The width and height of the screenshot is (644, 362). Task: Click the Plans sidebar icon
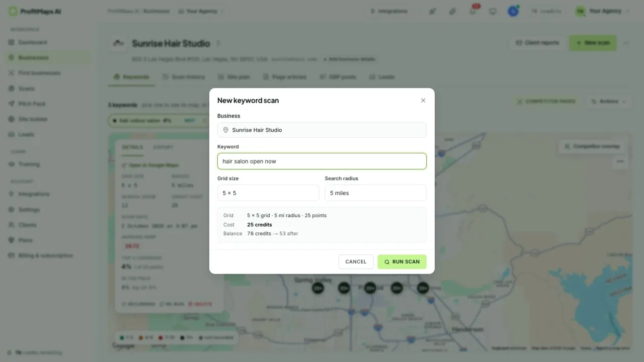pyautogui.click(x=12, y=240)
